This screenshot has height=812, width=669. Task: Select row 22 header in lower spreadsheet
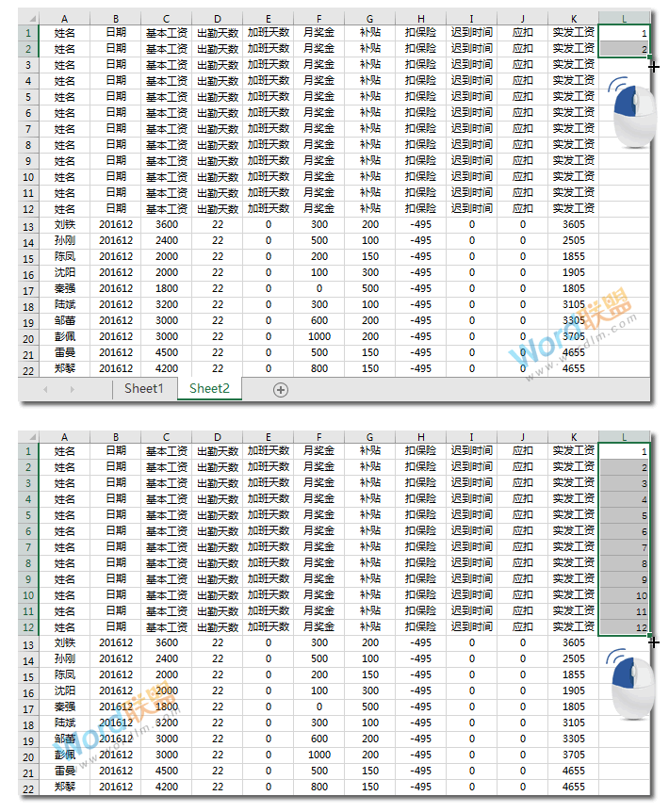28,789
